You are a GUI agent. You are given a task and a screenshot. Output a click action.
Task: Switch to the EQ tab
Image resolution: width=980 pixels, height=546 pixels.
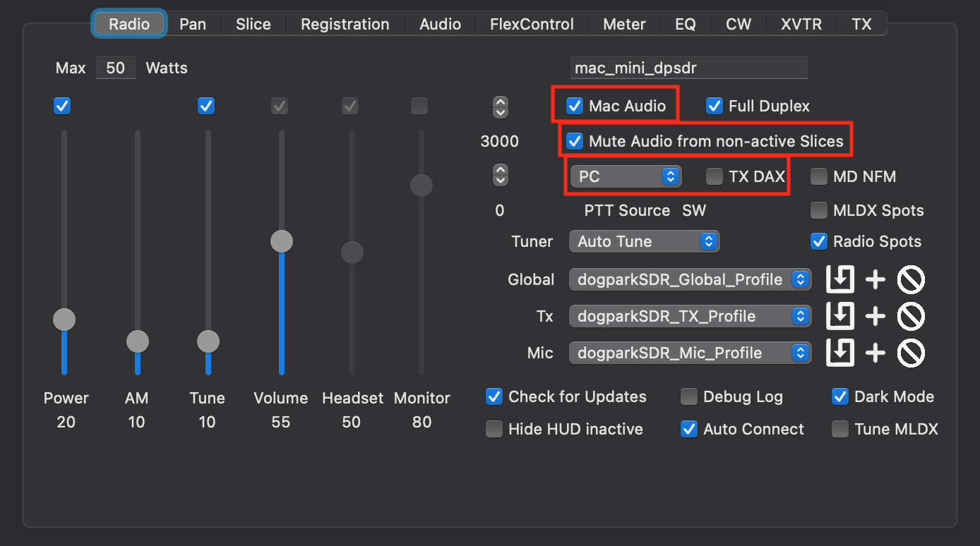[685, 24]
